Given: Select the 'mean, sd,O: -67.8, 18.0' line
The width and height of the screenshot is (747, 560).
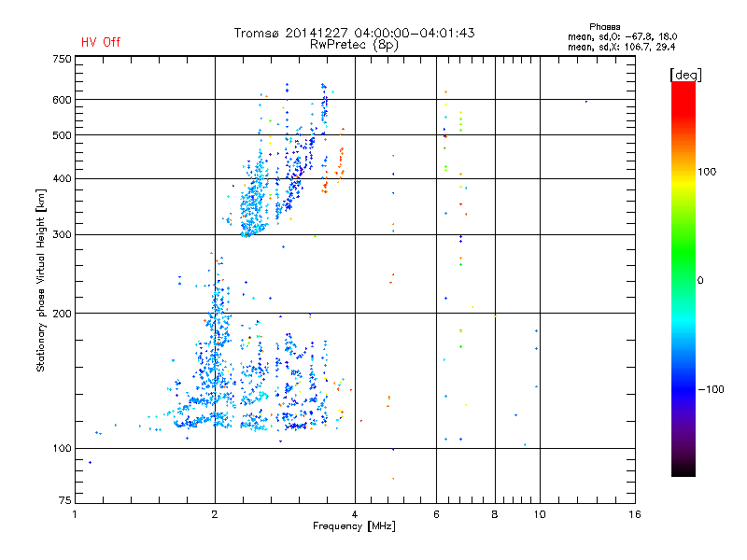Looking at the screenshot, I should (622, 36).
